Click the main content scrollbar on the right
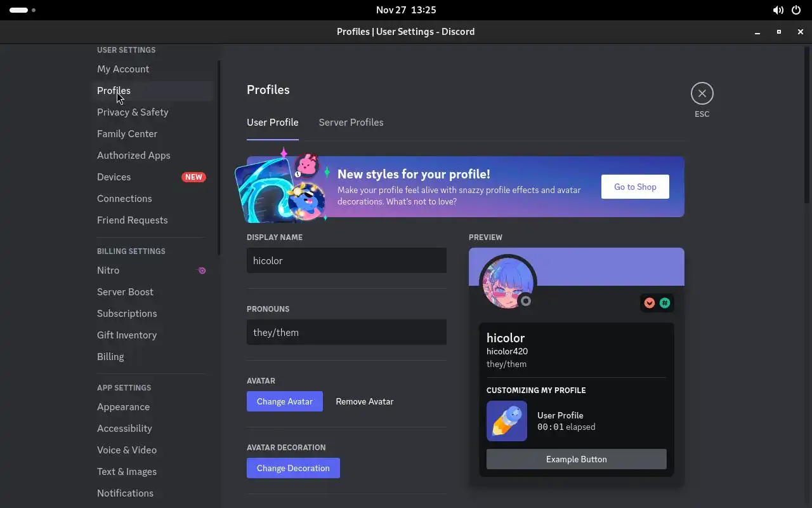The image size is (812, 508). [807, 124]
